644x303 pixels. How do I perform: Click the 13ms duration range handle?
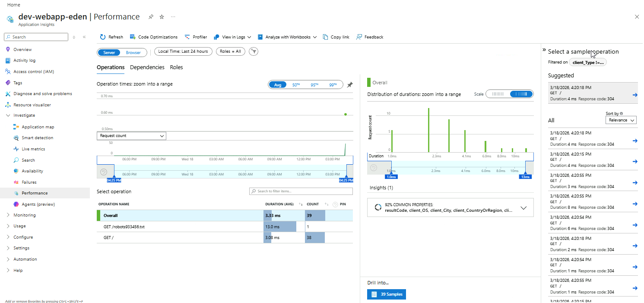click(525, 176)
